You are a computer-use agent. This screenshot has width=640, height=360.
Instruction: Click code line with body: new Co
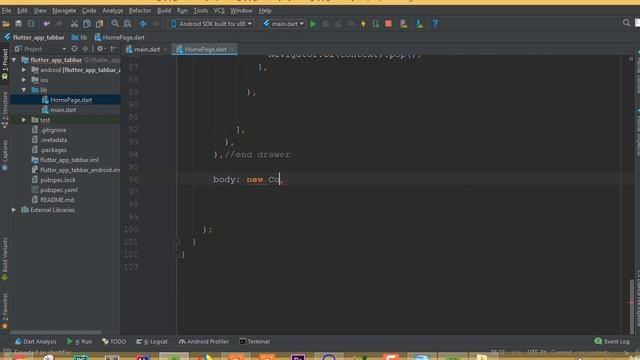pyautogui.click(x=248, y=180)
